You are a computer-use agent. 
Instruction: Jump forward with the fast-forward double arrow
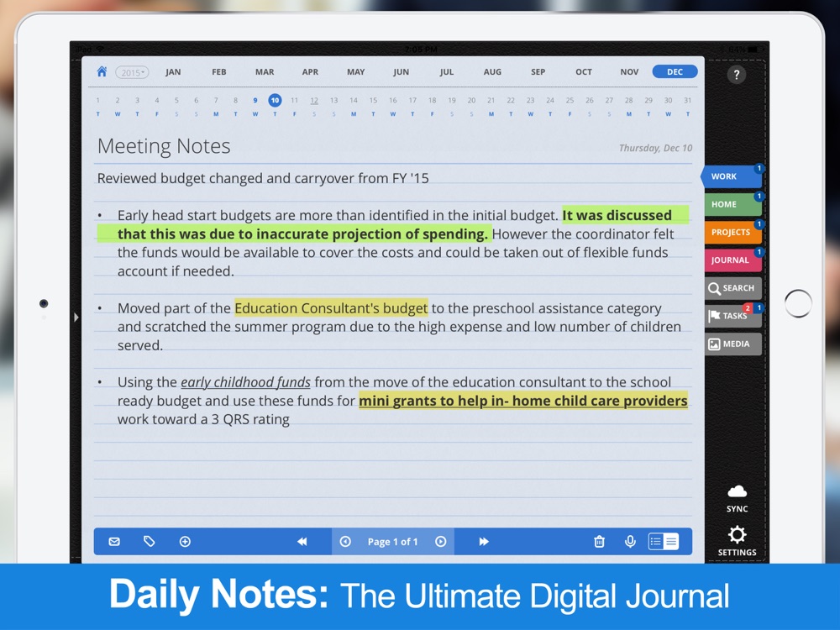pos(484,542)
